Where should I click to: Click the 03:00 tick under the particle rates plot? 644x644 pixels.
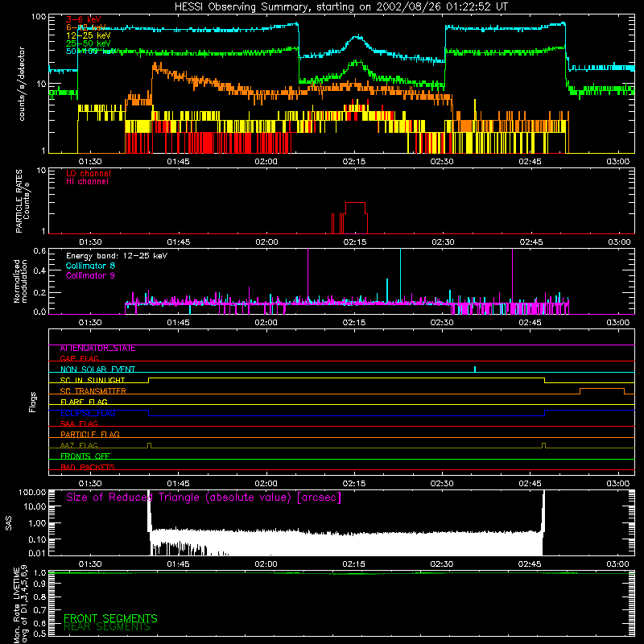(x=619, y=242)
